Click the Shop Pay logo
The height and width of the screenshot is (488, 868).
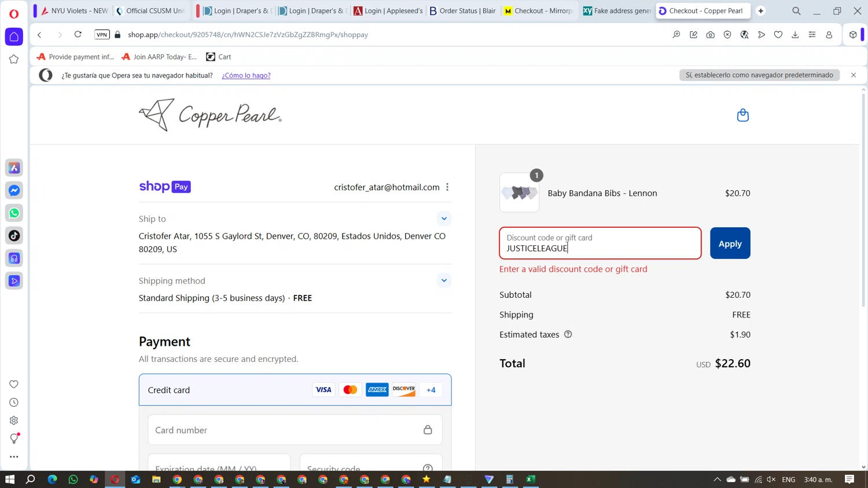point(165,187)
